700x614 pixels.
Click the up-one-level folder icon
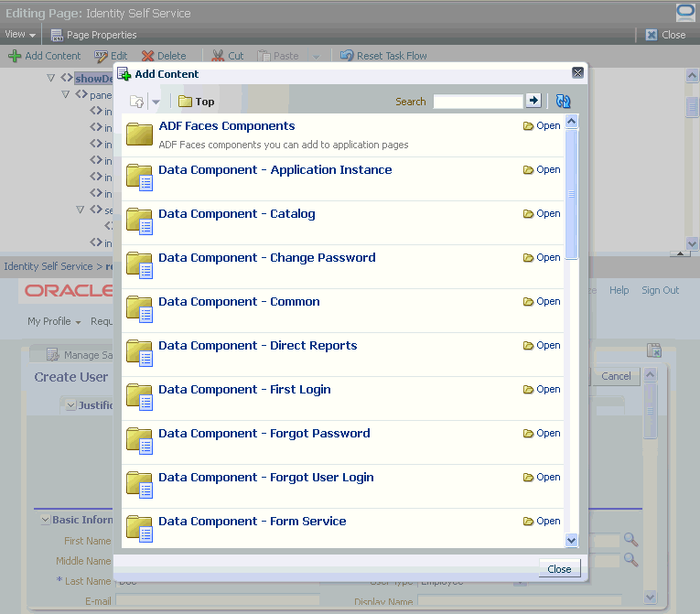click(136, 102)
